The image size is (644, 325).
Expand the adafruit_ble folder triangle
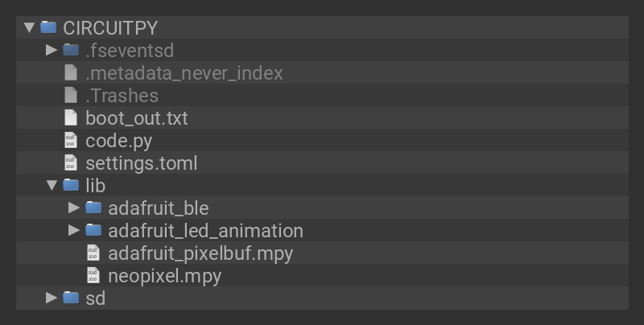click(x=74, y=208)
